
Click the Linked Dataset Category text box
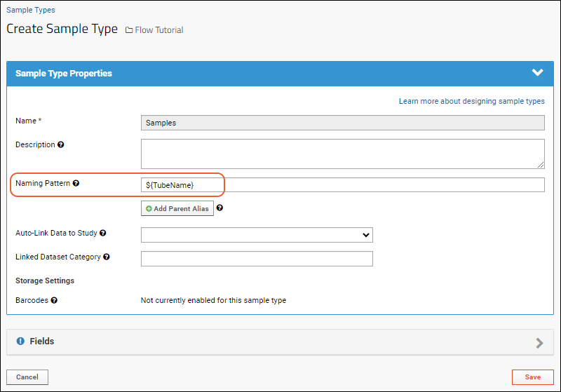pos(257,259)
